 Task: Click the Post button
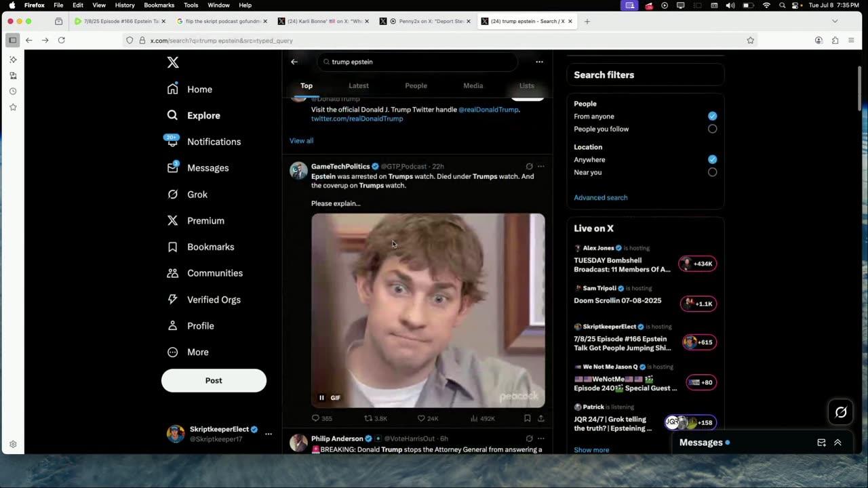[214, 380]
